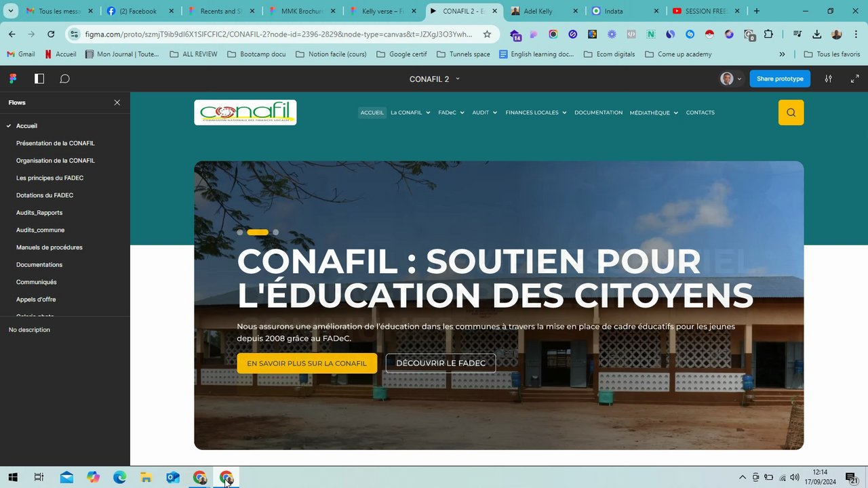Open the Chrome Extensions puzzle icon

tap(768, 34)
